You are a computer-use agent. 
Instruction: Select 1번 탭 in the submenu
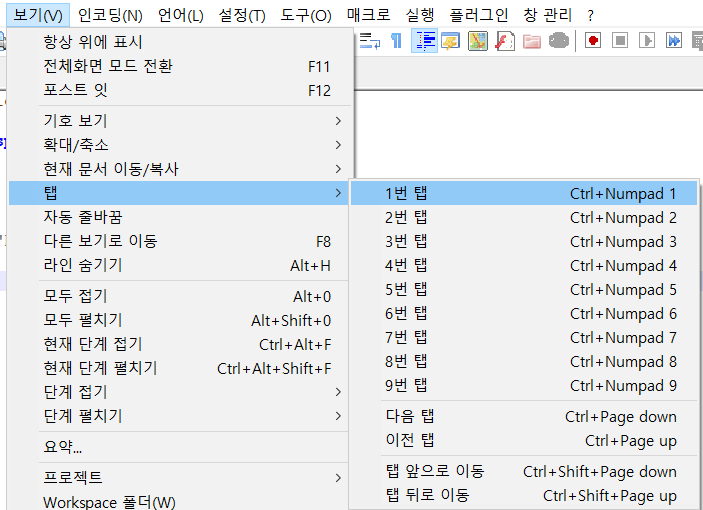(x=524, y=194)
